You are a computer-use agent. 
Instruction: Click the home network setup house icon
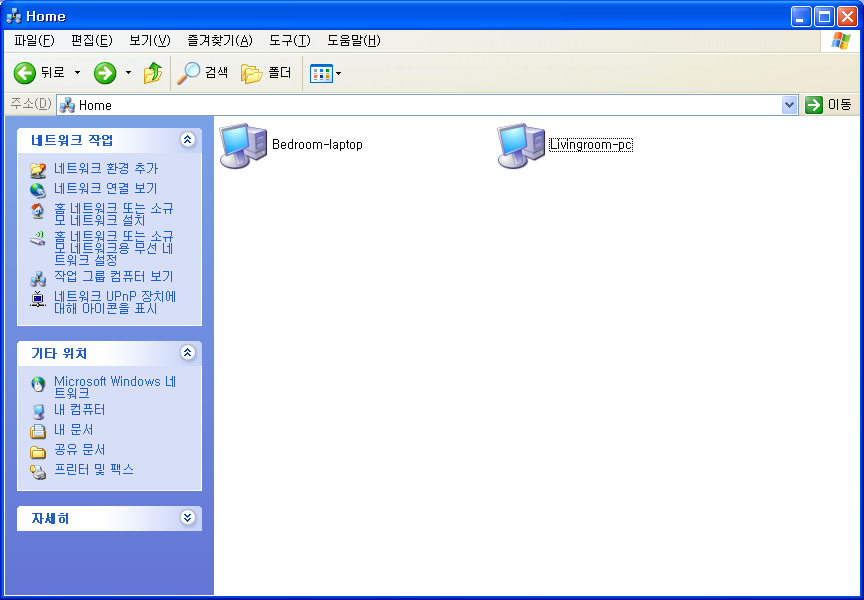point(37,211)
